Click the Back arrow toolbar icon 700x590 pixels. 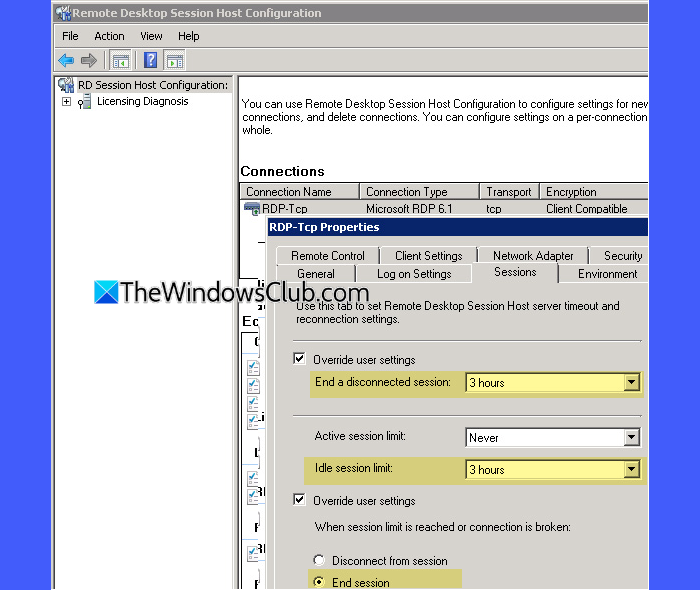pyautogui.click(x=66, y=60)
